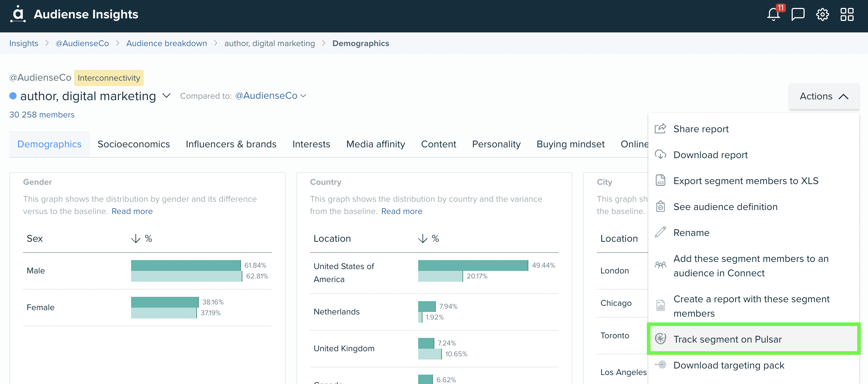868x384 pixels.
Task: Click the Male 61.84% bar
Action: (x=186, y=265)
